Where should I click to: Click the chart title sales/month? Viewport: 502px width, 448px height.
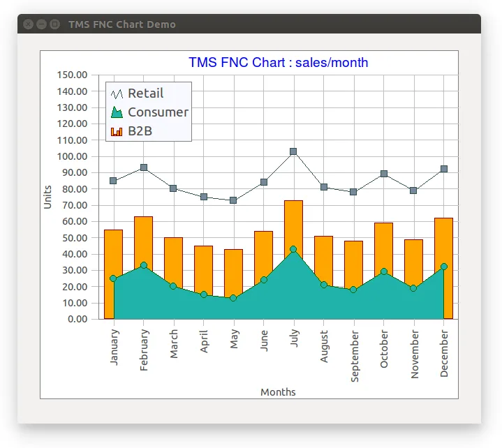[x=278, y=62]
